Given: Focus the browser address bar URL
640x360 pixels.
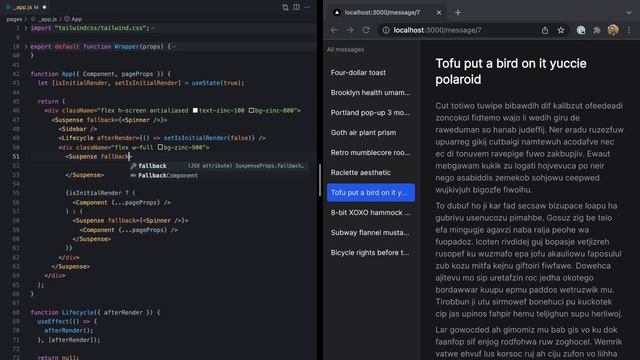Looking at the screenshot, I should (438, 30).
